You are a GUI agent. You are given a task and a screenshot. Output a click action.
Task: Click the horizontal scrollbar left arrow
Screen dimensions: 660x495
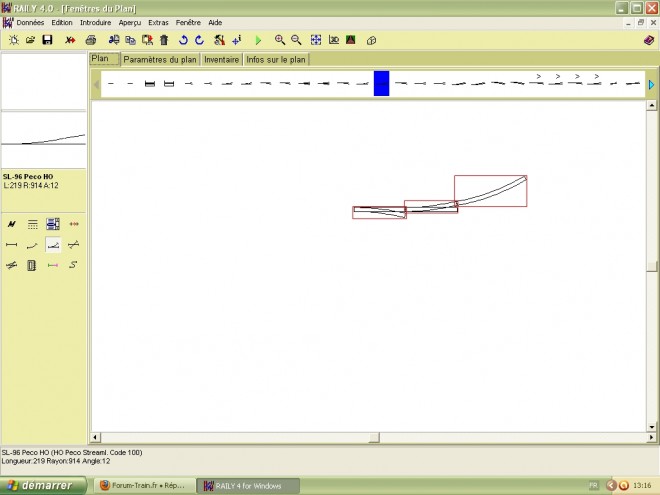pos(96,438)
